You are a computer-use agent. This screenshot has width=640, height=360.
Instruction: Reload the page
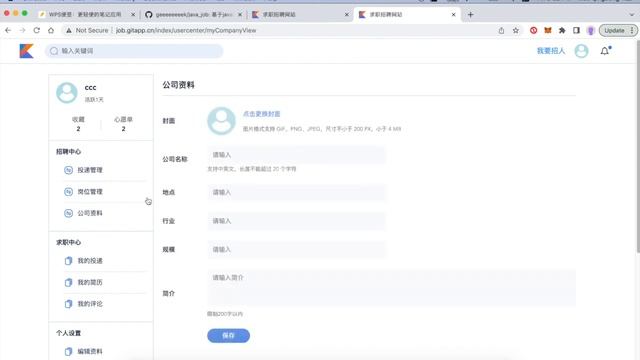(37, 30)
